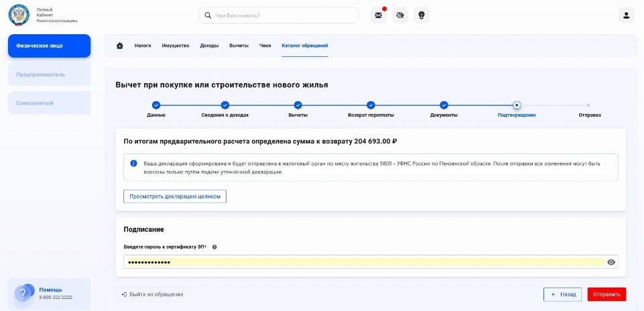The width and height of the screenshot is (644, 311).
Task: Switch to the Имущество tab
Action: [x=176, y=46]
